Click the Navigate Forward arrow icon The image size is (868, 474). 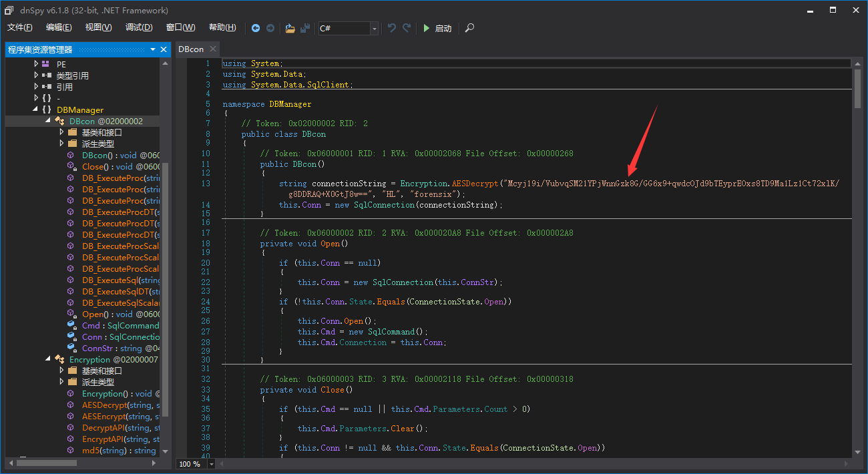pyautogui.click(x=270, y=28)
